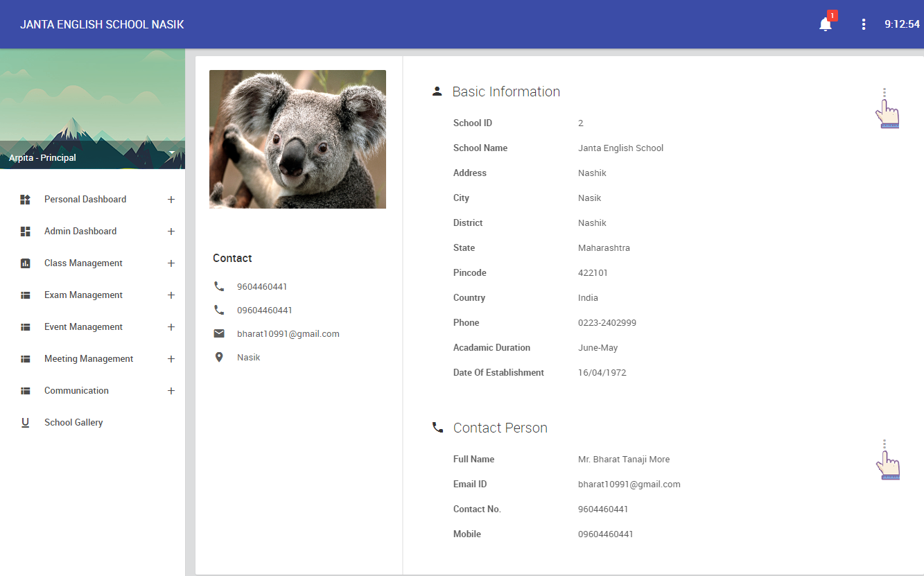Viewport: 924px width, 576px height.
Task: Open Basic Information three-dot menu
Action: tap(884, 93)
